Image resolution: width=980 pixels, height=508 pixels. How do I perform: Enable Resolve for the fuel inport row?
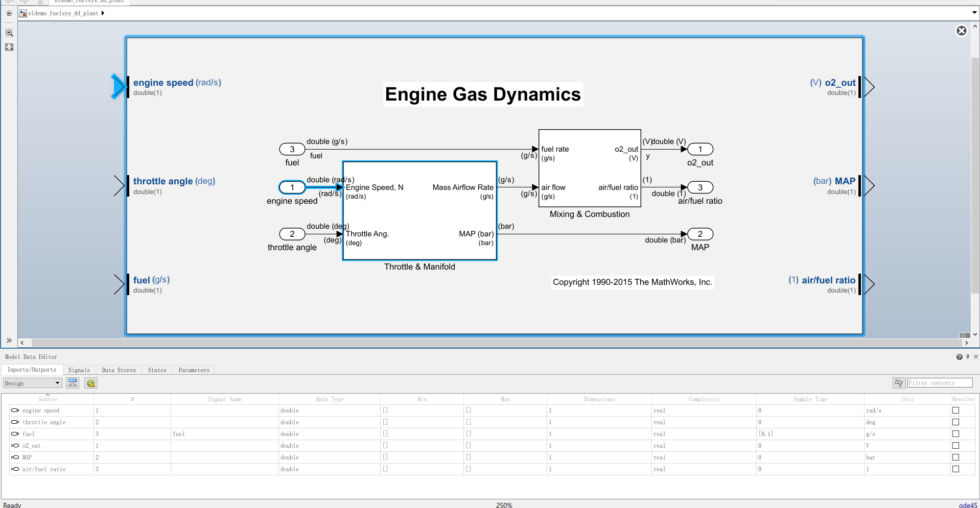point(955,433)
